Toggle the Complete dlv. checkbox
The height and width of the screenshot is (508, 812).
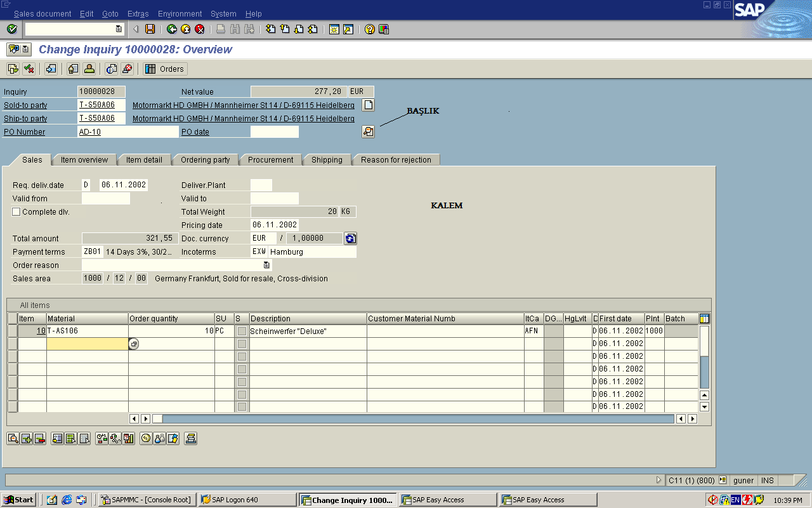click(x=16, y=212)
